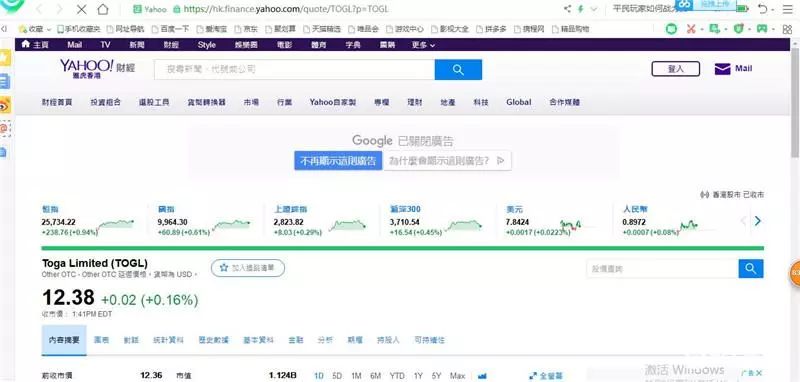Screen dimensions: 800x382
Task: Switch to the 統計資料 tab
Action: click(168, 340)
